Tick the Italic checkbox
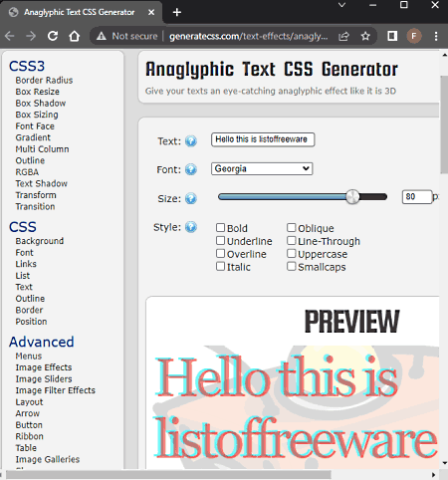This screenshot has width=448, height=480. point(220,266)
